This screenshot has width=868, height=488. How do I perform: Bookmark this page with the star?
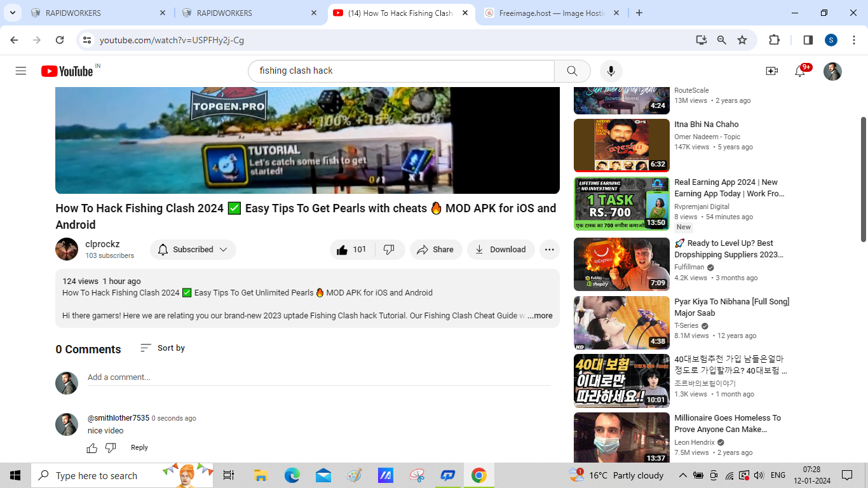pos(742,40)
